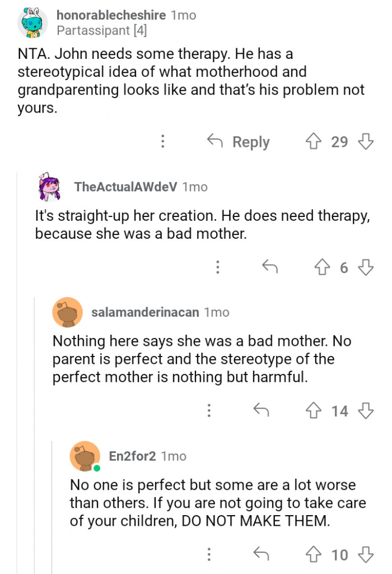Image resolution: width=392 pixels, height=574 pixels.
Task: Open salamanderinacan's username link
Action: 145,312
